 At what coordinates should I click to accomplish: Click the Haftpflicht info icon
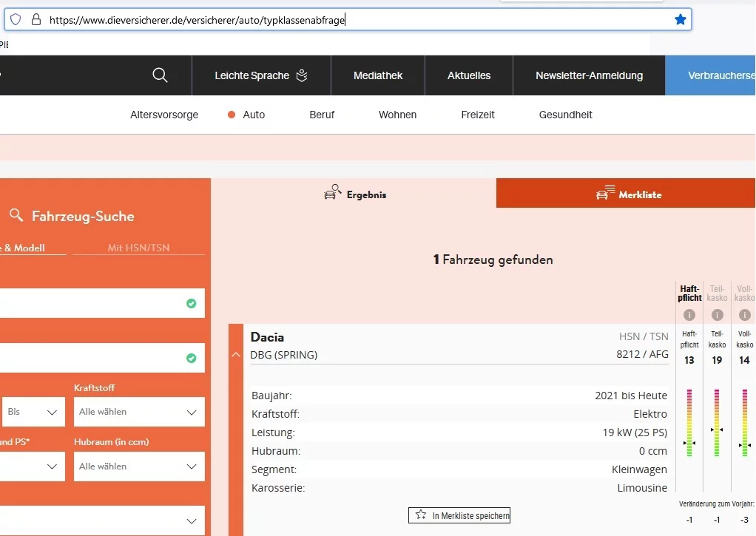tap(689, 315)
